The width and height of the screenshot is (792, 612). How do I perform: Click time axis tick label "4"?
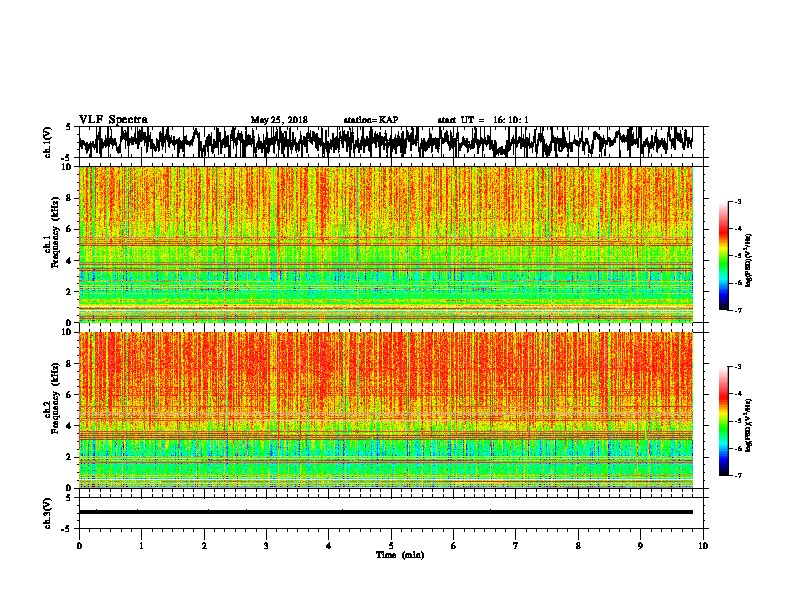click(x=329, y=546)
